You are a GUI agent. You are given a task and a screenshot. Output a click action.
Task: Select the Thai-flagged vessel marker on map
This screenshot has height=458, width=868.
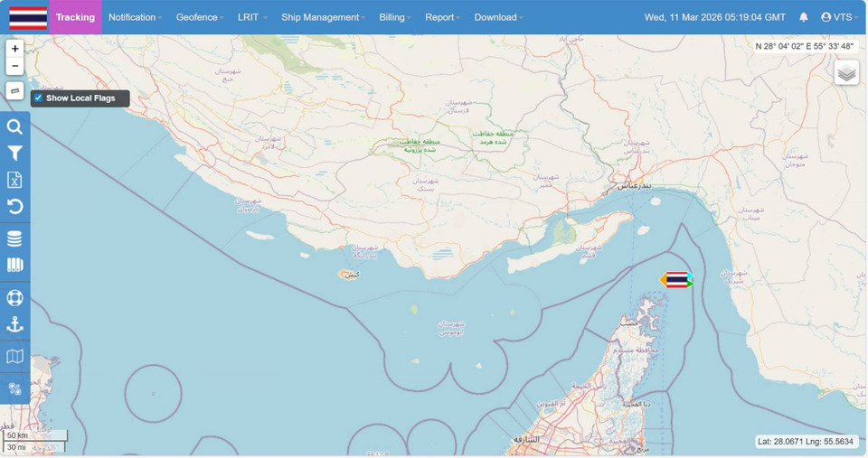pos(675,280)
